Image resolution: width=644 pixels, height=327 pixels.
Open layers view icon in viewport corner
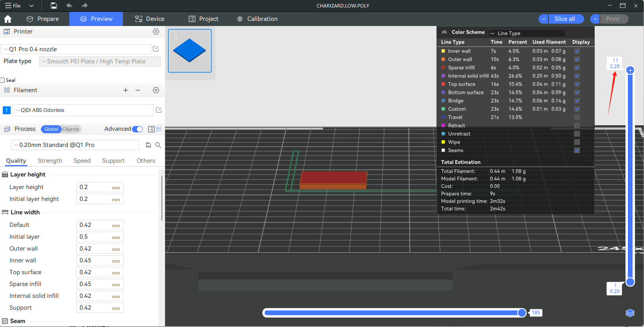630,313
